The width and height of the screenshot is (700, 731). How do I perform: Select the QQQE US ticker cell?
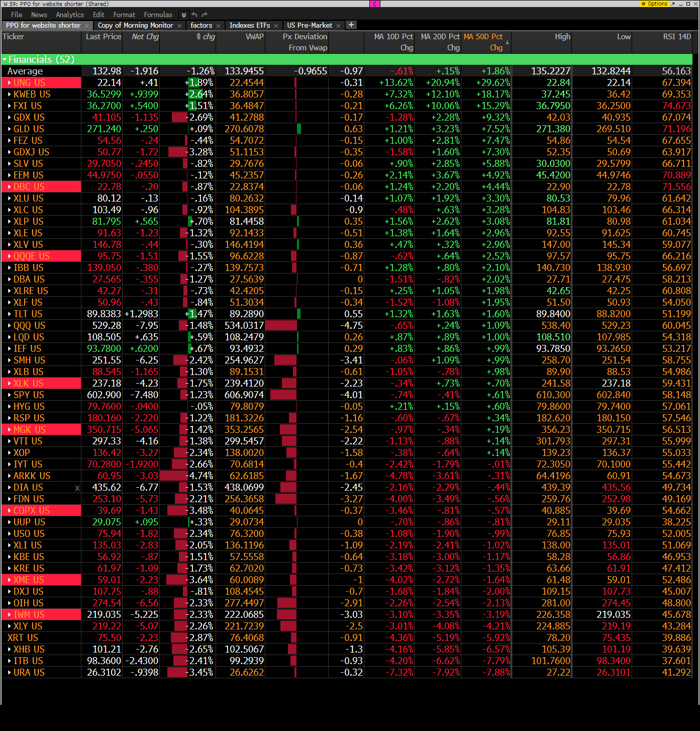pos(41,256)
